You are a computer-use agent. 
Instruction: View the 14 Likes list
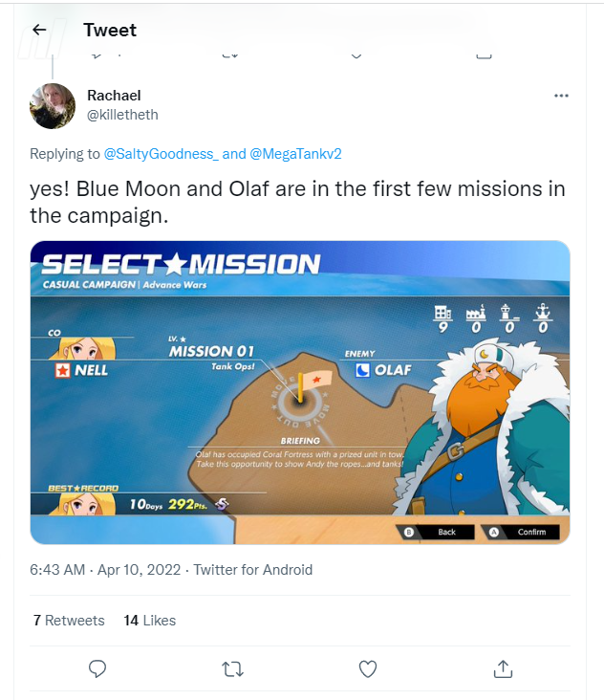coord(149,621)
